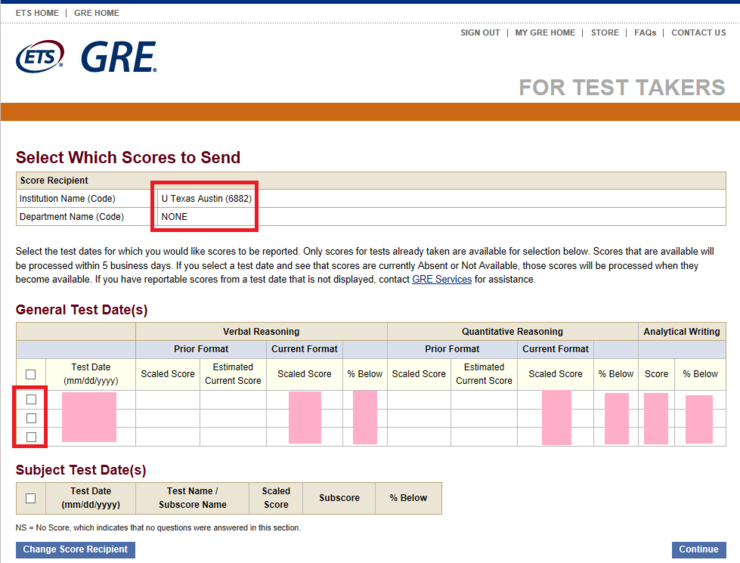
Task: Open GRE HOME link
Action: click(x=96, y=13)
